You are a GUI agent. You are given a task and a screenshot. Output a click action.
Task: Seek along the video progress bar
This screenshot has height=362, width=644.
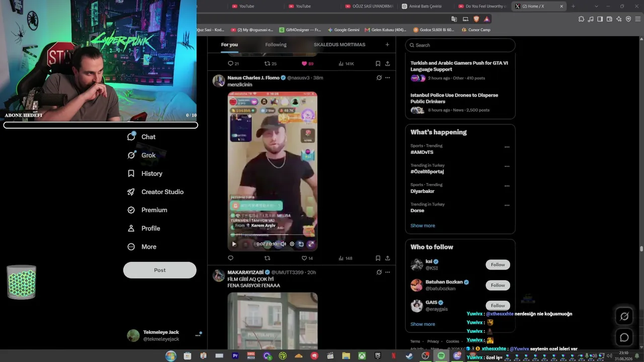(272, 234)
